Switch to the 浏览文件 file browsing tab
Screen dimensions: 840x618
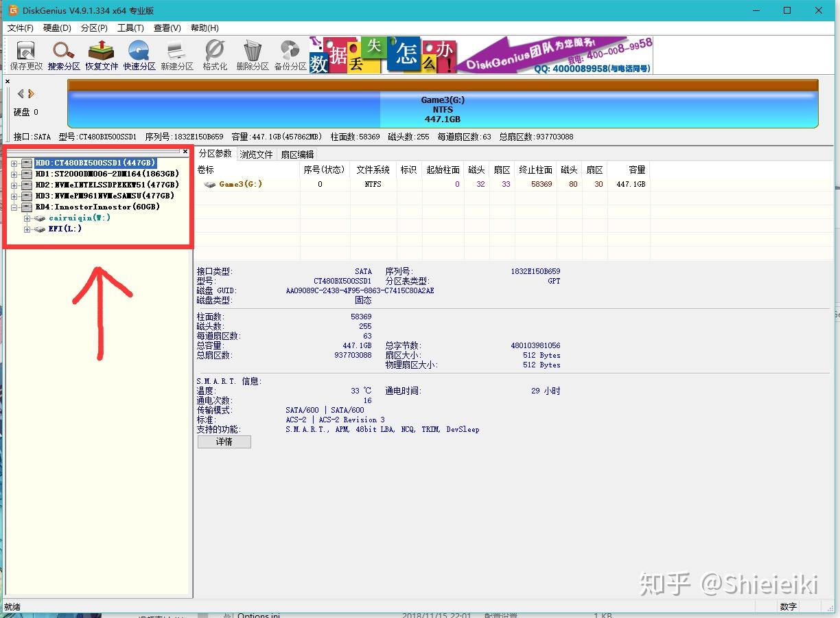[x=256, y=154]
